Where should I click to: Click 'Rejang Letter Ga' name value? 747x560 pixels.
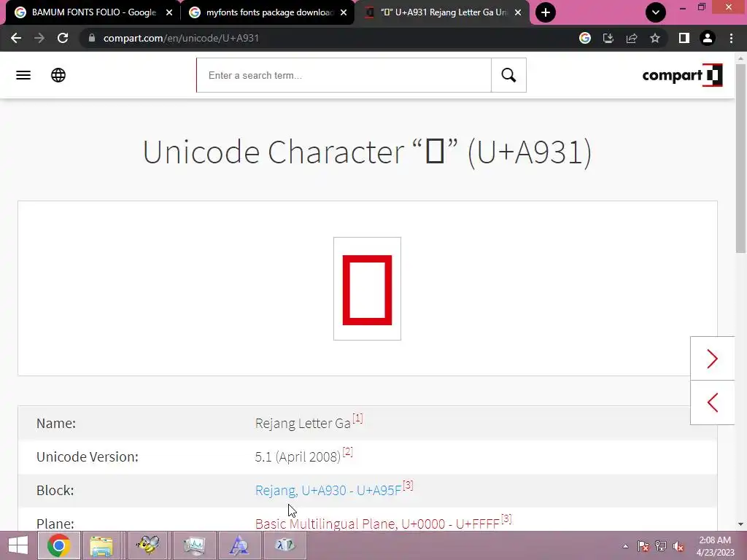coord(303,424)
